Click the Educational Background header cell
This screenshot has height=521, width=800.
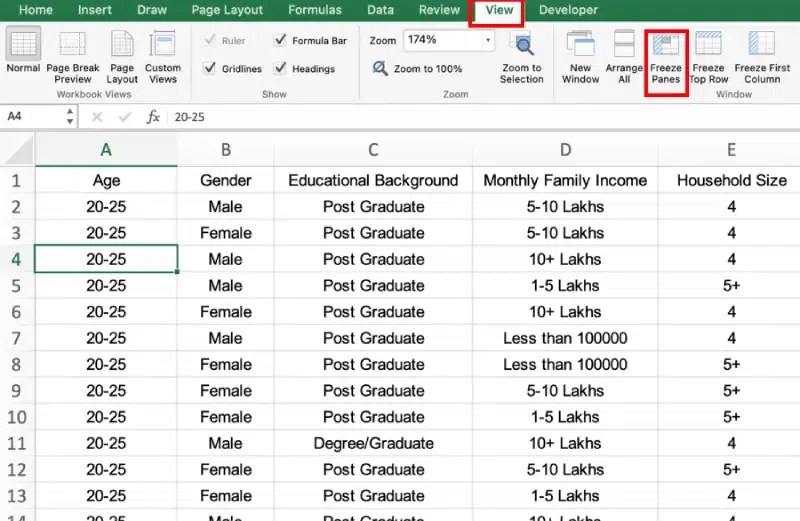[373, 180]
